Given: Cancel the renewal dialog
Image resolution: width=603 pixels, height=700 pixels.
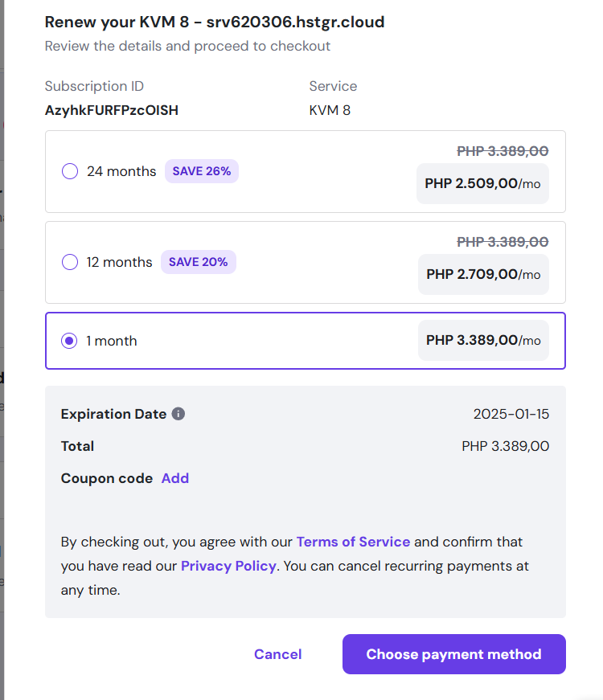Looking at the screenshot, I should [x=277, y=654].
